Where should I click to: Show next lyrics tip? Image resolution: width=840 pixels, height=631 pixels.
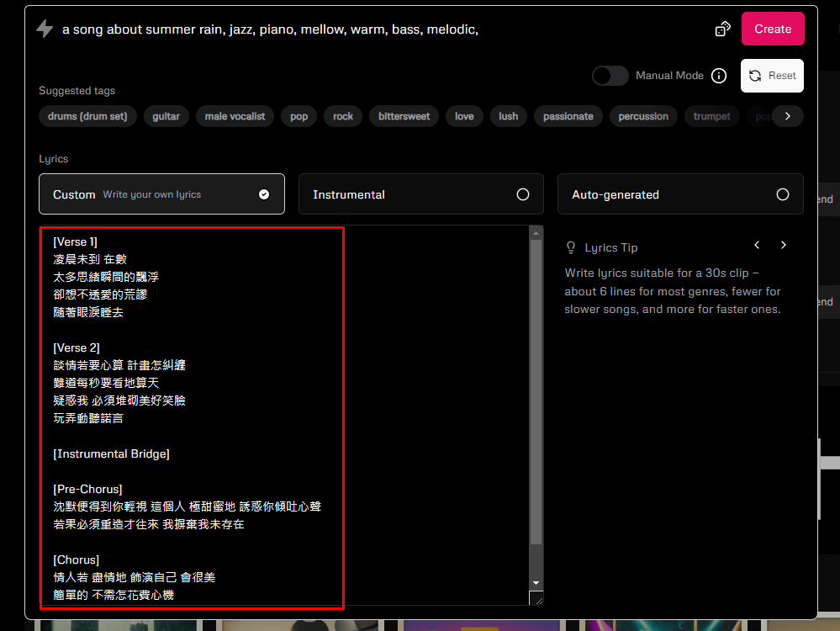pyautogui.click(x=784, y=245)
